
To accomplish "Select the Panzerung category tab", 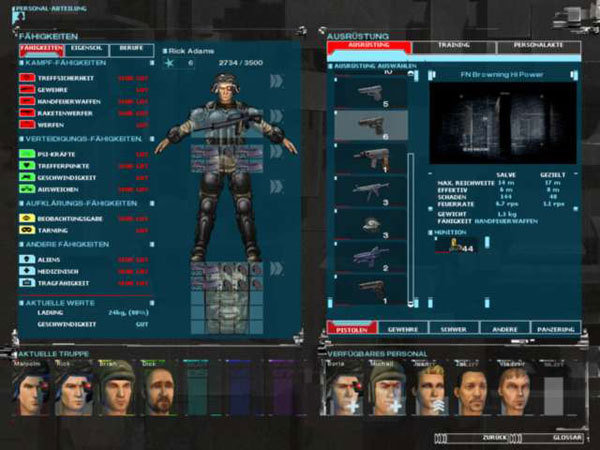I will click(x=555, y=329).
